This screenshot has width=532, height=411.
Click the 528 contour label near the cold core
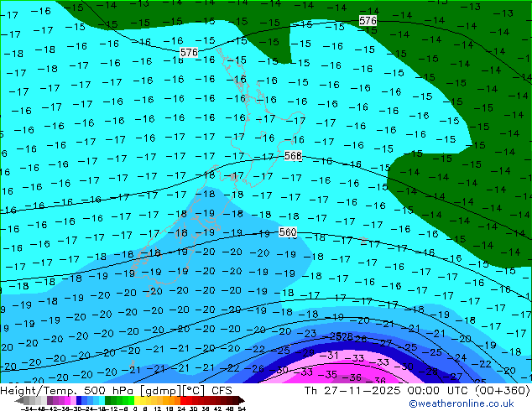pyautogui.click(x=345, y=336)
